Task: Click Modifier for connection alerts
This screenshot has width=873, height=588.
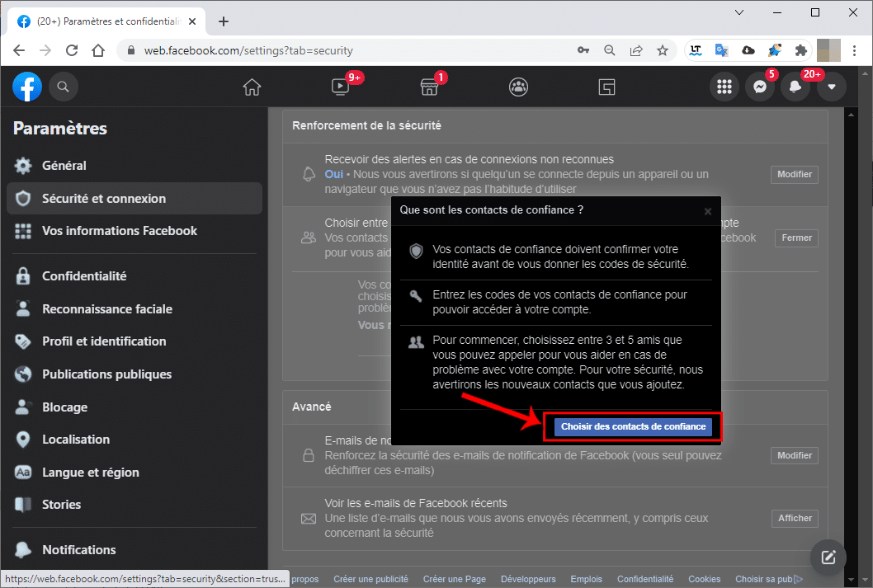Action: tap(795, 174)
